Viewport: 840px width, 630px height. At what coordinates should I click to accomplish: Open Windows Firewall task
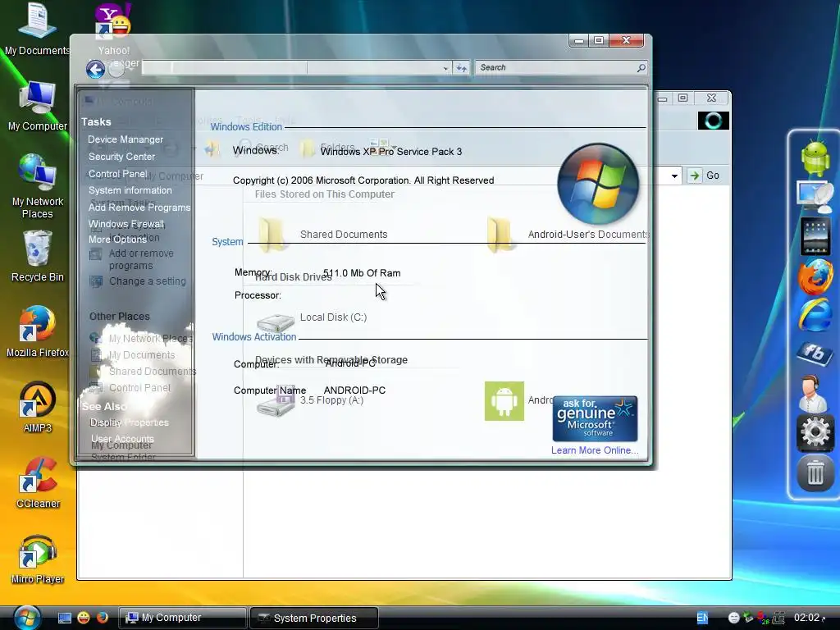pos(126,224)
